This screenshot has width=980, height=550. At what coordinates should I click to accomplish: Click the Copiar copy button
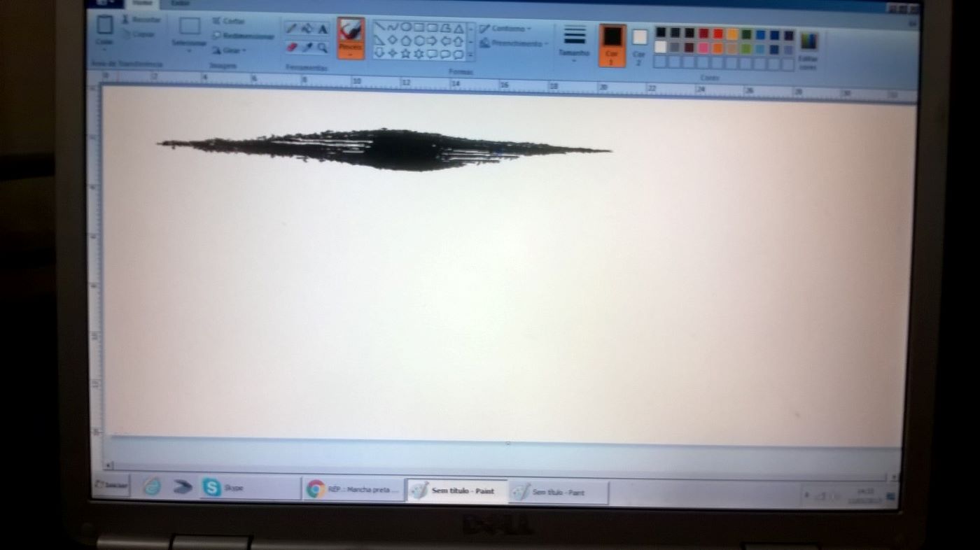(138, 34)
